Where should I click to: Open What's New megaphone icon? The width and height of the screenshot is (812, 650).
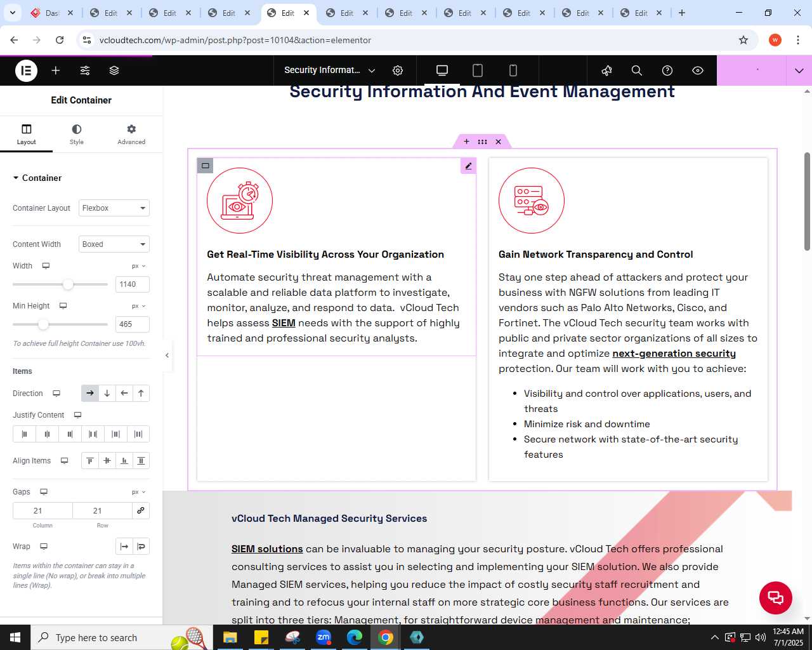coord(606,70)
